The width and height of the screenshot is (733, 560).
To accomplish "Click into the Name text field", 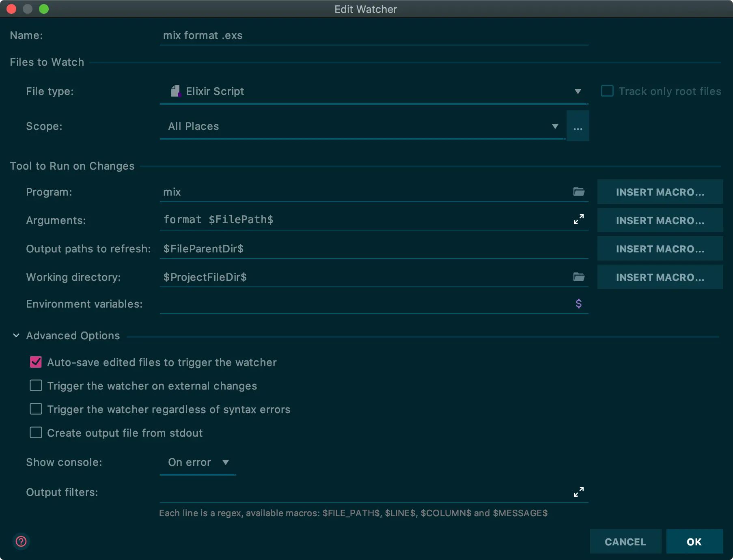I will tap(373, 35).
